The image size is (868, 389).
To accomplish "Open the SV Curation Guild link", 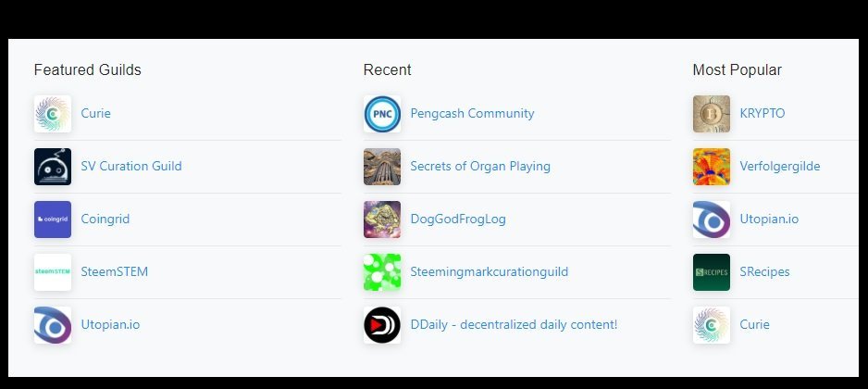I will [x=131, y=166].
